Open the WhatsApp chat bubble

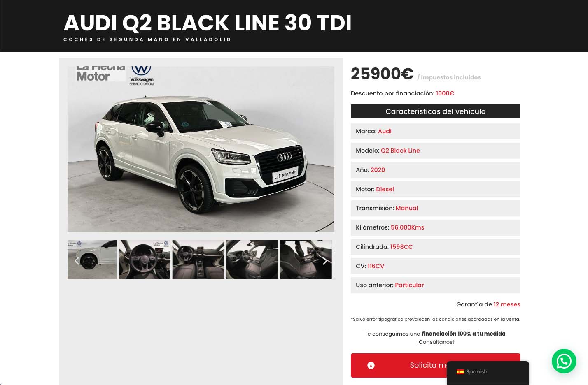(x=564, y=361)
